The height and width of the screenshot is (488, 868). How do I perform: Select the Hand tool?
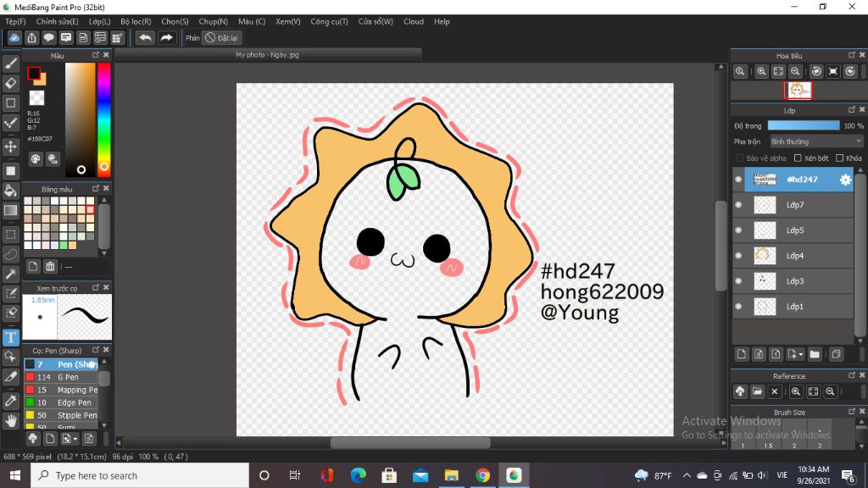point(10,420)
